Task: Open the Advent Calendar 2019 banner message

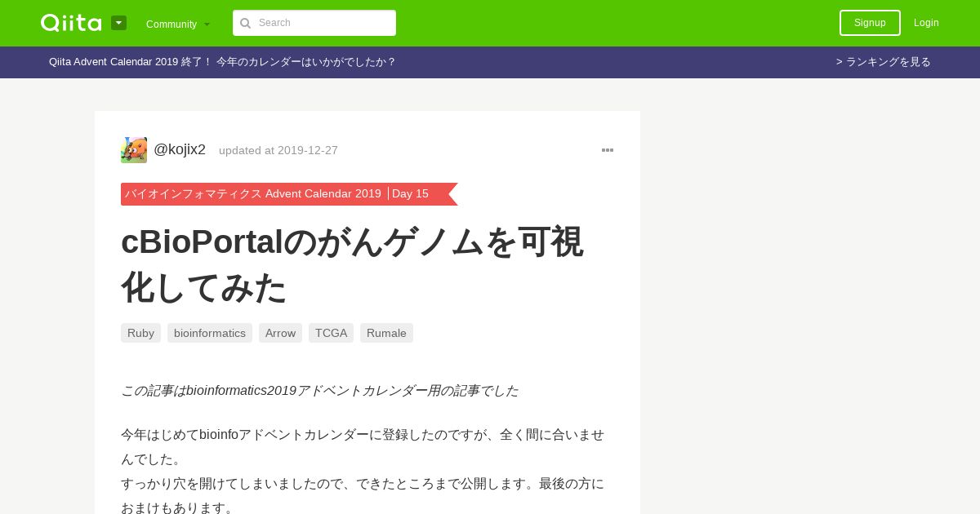Action: click(x=222, y=62)
